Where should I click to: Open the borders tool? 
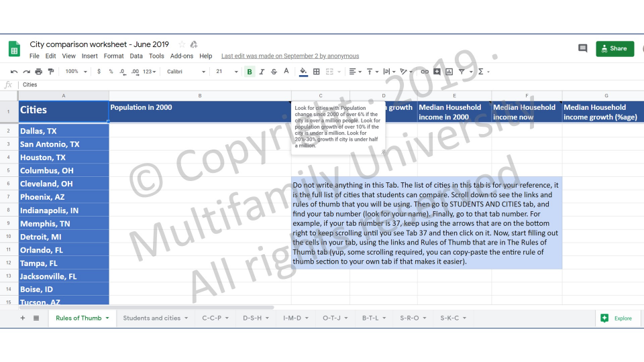316,72
